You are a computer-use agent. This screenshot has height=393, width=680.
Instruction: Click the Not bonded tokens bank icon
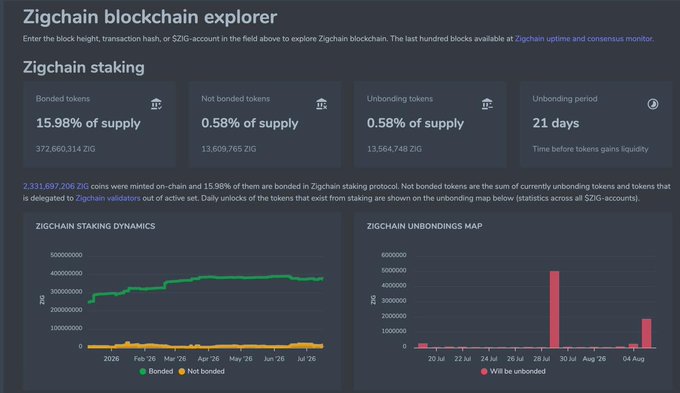(321, 104)
